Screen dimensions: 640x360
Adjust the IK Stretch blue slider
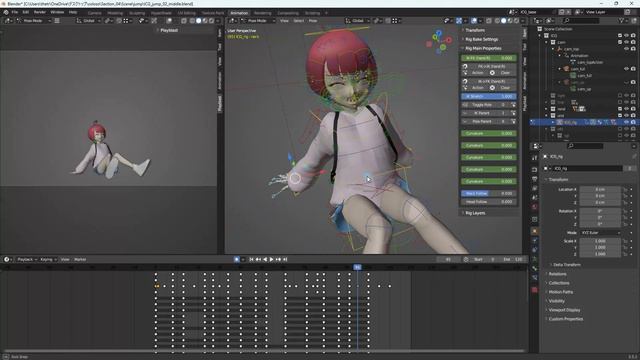pyautogui.click(x=489, y=96)
